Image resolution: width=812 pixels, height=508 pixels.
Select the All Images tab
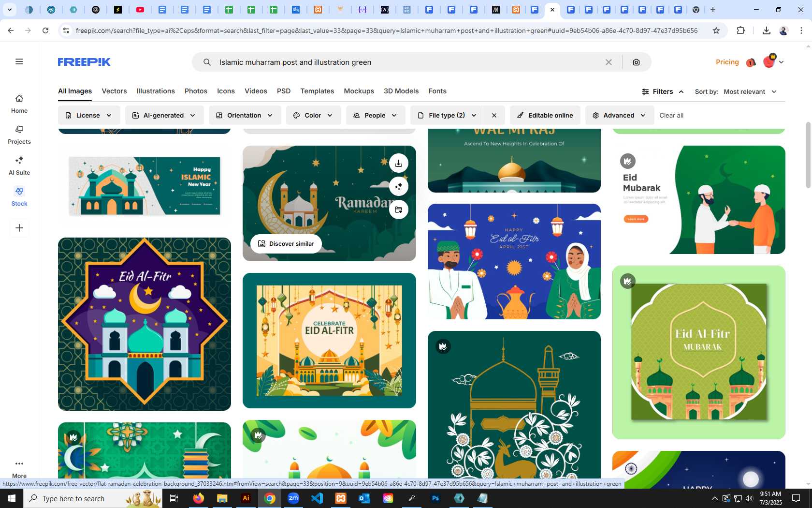[x=75, y=91]
